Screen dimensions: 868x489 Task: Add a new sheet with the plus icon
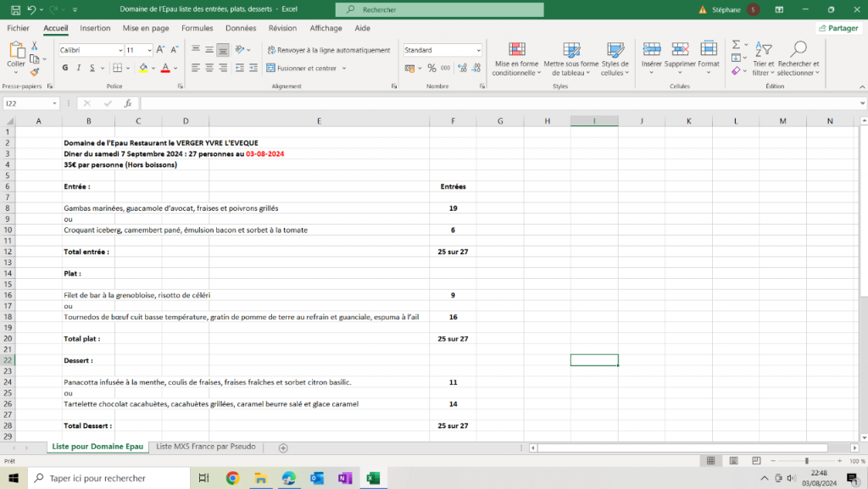283,448
